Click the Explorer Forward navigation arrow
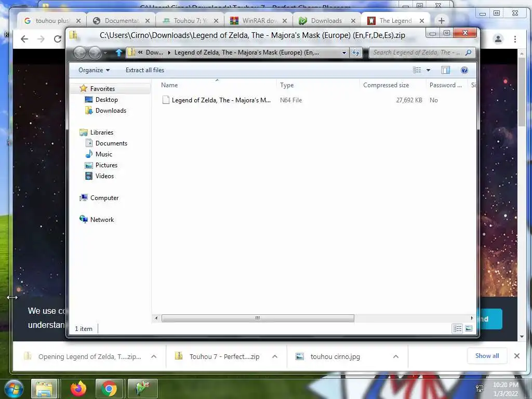Screen dimensions: 532x399 point(95,52)
